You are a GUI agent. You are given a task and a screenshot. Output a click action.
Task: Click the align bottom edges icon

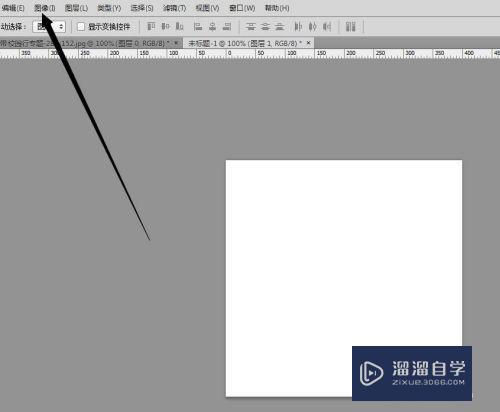[x=179, y=26]
